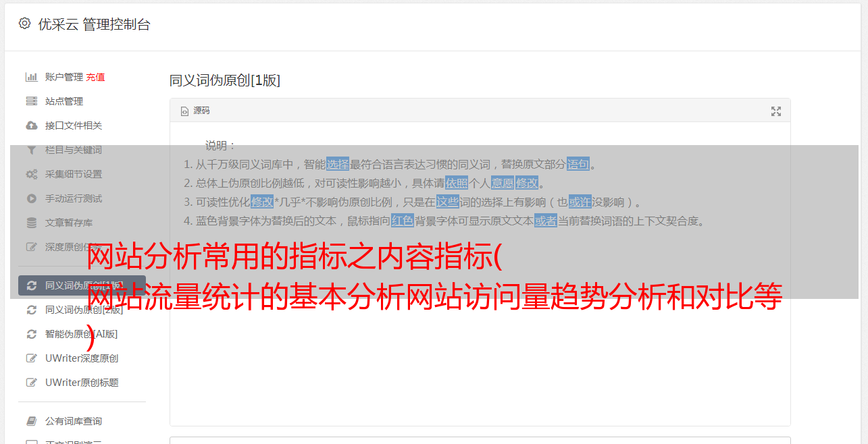
Task: Select UWriter原创标题 in sidebar
Action: click(82, 383)
